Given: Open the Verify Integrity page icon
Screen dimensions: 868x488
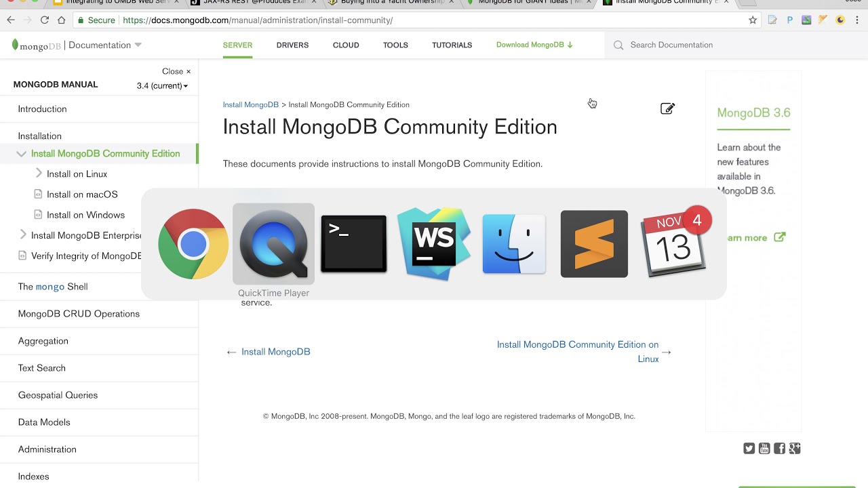Looking at the screenshot, I should (22, 256).
